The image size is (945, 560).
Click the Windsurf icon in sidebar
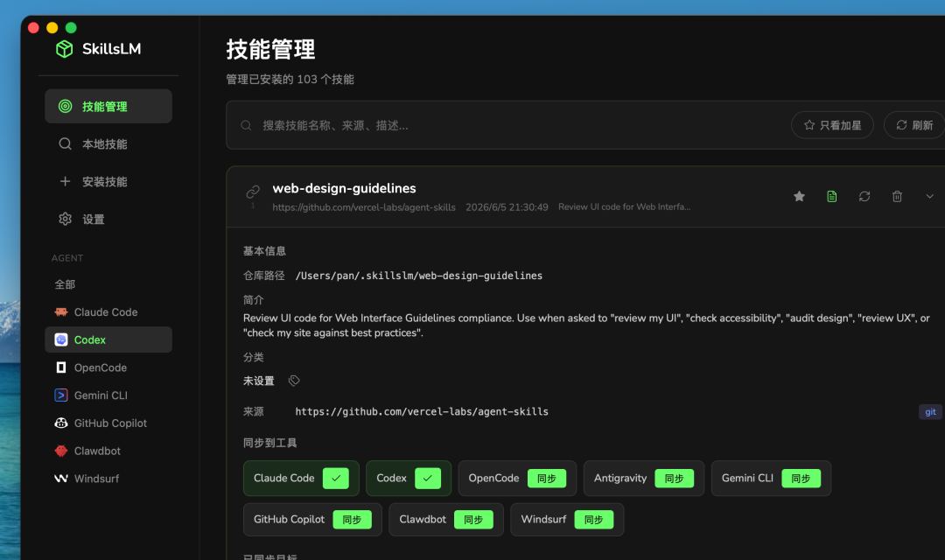61,479
